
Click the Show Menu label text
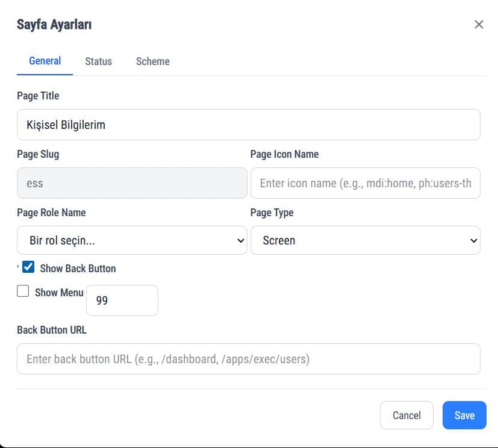[59, 293]
